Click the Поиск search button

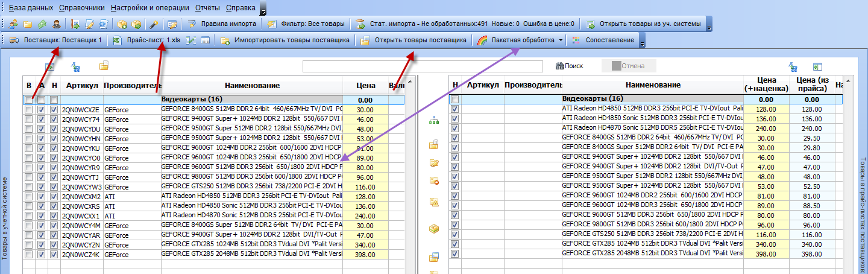[569, 66]
